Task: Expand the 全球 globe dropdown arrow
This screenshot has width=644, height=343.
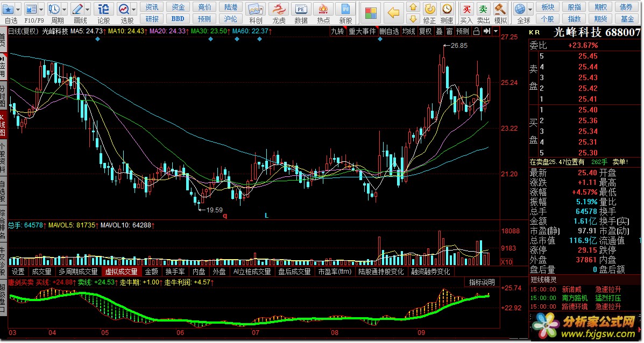Action: [x=530, y=9]
